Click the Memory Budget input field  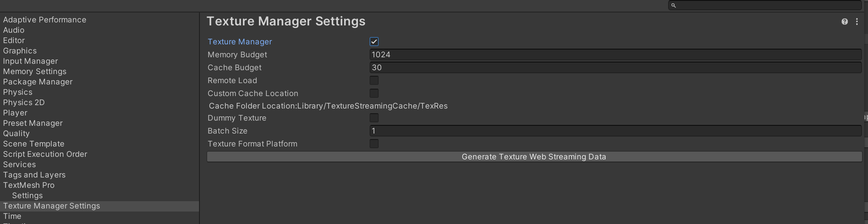[615, 55]
